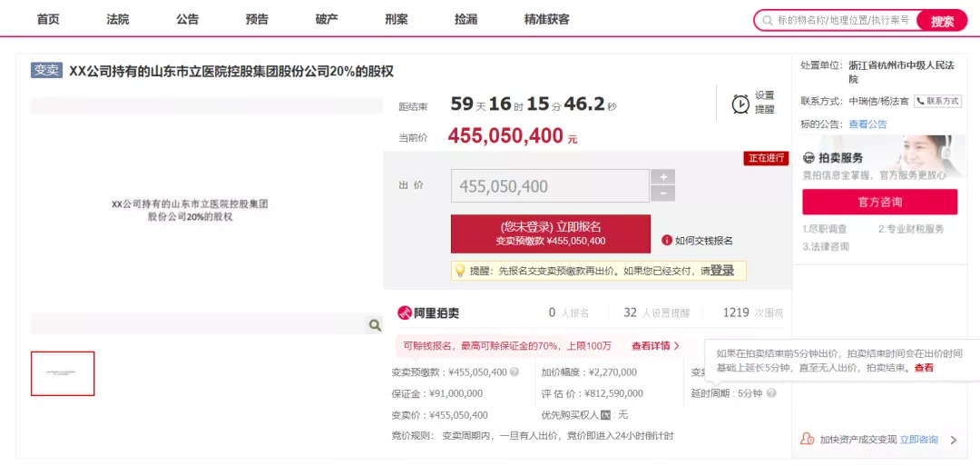Image resolution: width=980 pixels, height=466 pixels.
Task: Increase bid with the plus button
Action: (x=662, y=177)
